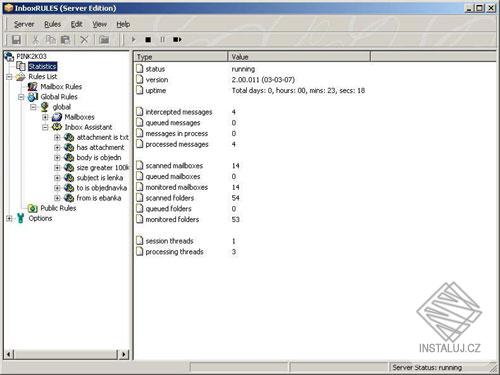The image size is (500, 375).
Task: Click the Public Rules icon
Action: click(33, 208)
